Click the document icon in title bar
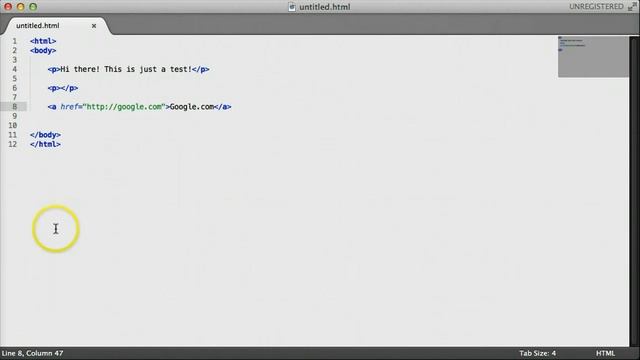The image size is (640, 360). click(291, 7)
